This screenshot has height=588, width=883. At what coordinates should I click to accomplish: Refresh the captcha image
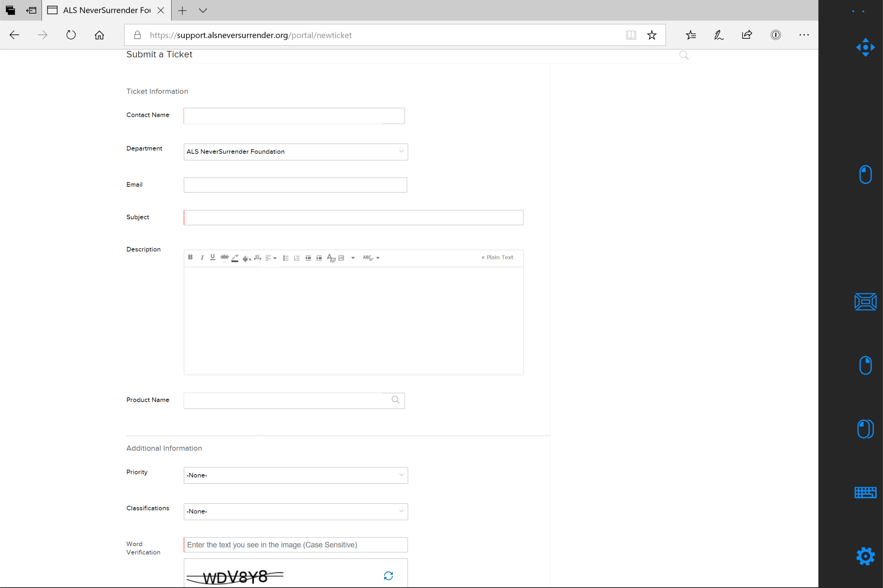point(388,575)
